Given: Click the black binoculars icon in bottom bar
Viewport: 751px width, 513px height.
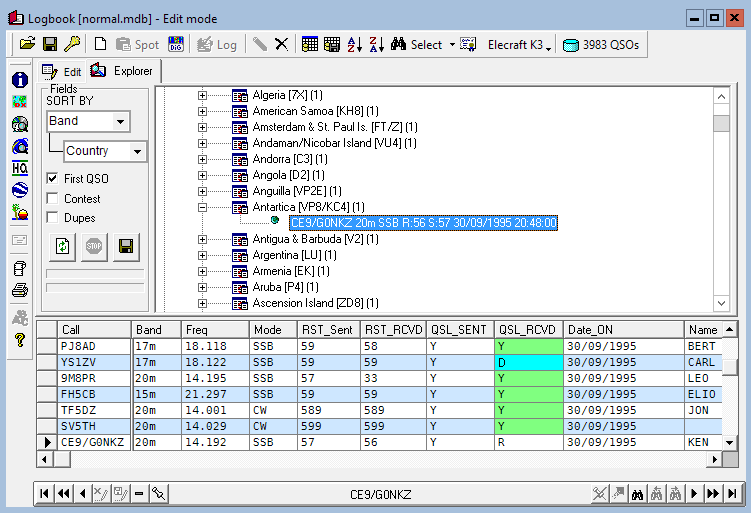Looking at the screenshot, I should 637,493.
